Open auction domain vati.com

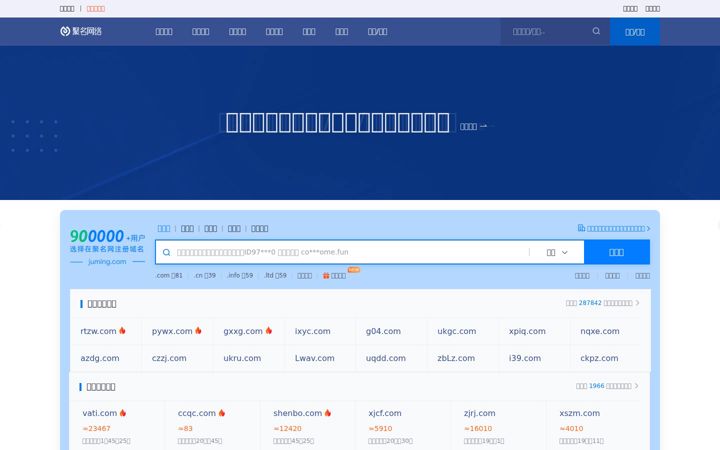click(x=100, y=413)
